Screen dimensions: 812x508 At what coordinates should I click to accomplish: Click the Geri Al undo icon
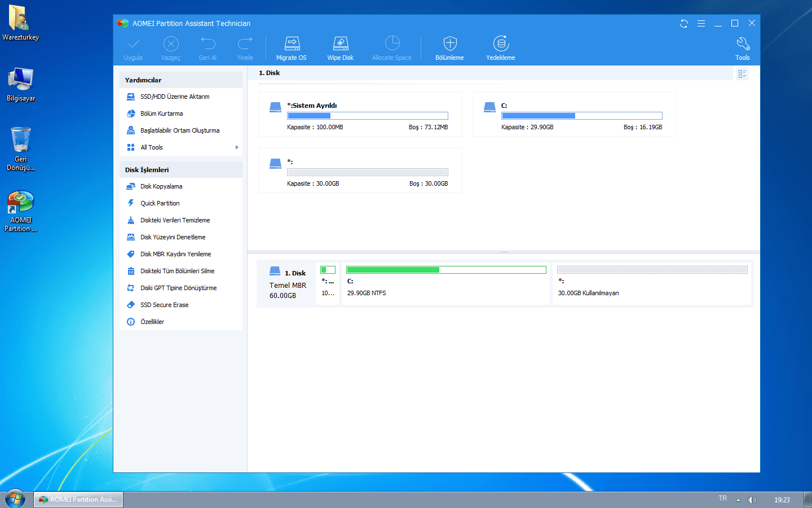tap(208, 43)
